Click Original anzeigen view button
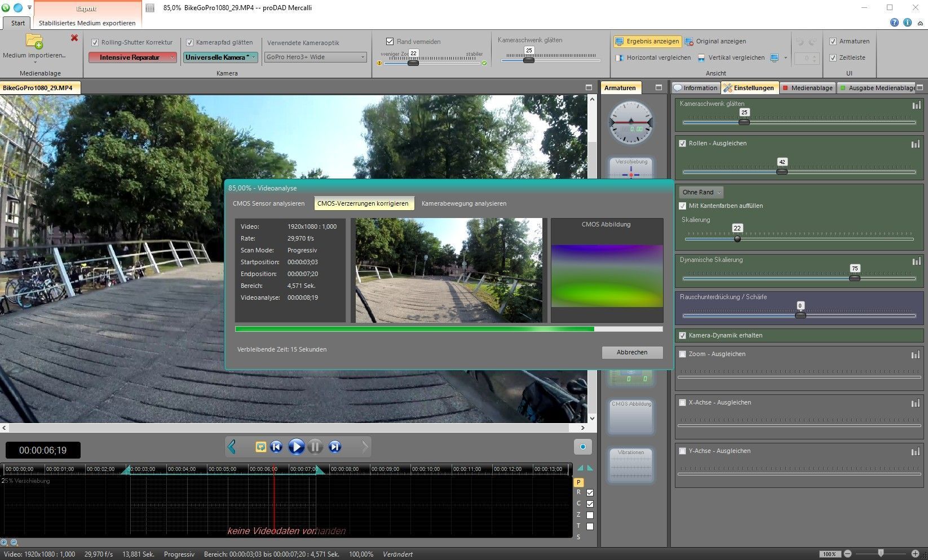Screen dimensions: 928x560 [x=715, y=42]
